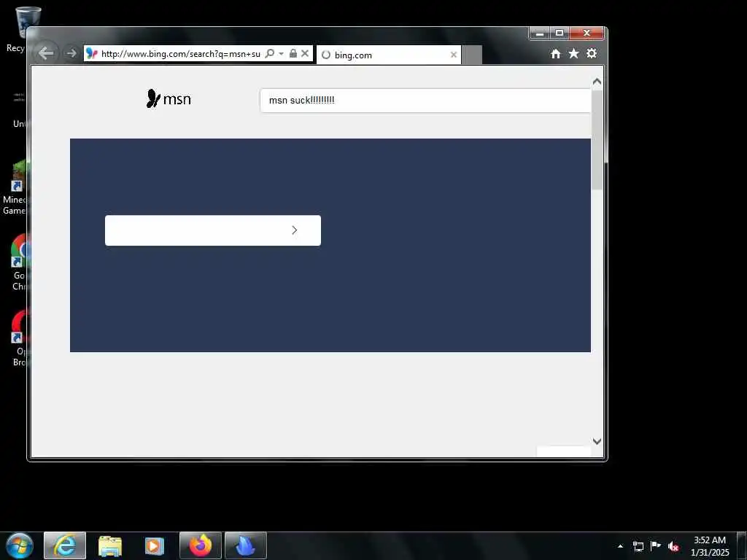Select the Minecraft Game desktop shortcut

(x=15, y=188)
